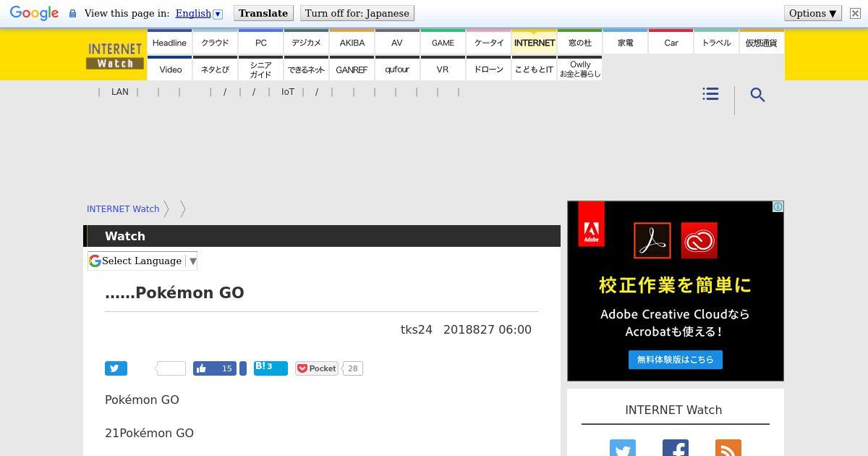Click the Adobe ad info icon
This screenshot has height=456, width=868.
tap(778, 207)
